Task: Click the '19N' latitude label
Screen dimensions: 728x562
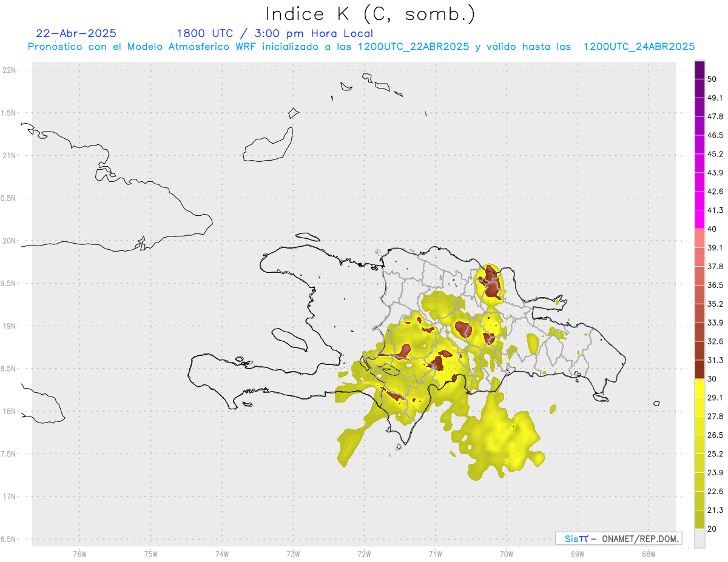Action: (10, 326)
